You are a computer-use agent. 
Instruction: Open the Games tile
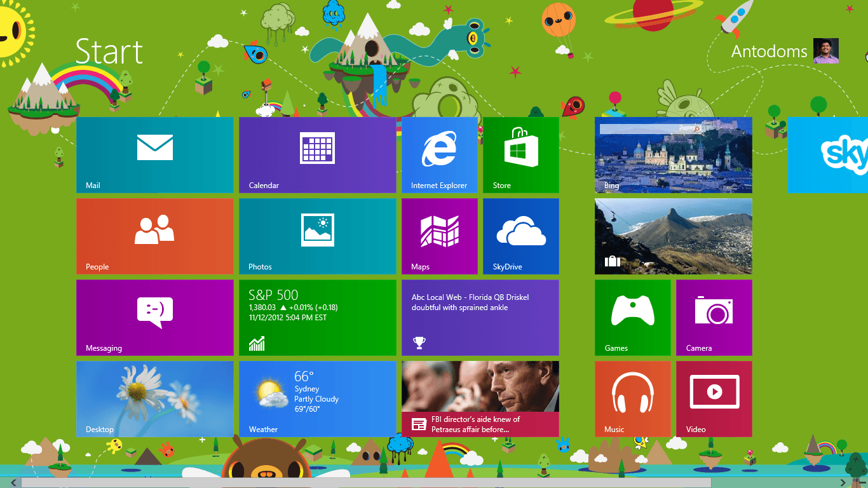point(632,317)
